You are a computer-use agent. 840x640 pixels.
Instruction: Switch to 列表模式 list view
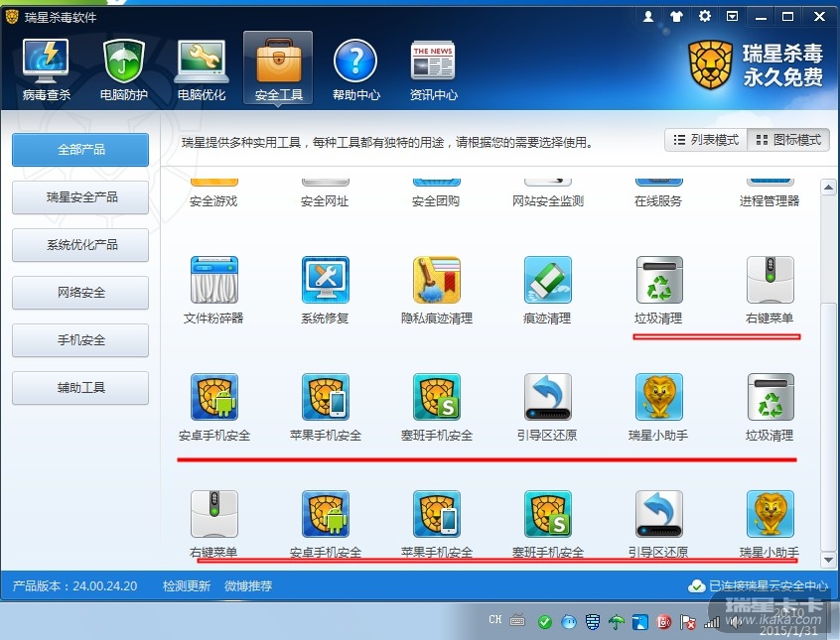coord(706,140)
